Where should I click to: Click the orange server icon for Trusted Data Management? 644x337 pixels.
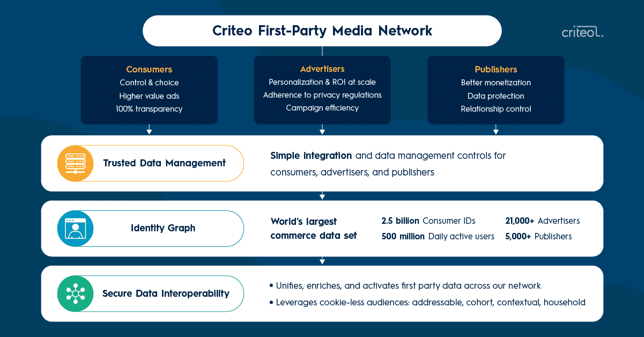(75, 163)
